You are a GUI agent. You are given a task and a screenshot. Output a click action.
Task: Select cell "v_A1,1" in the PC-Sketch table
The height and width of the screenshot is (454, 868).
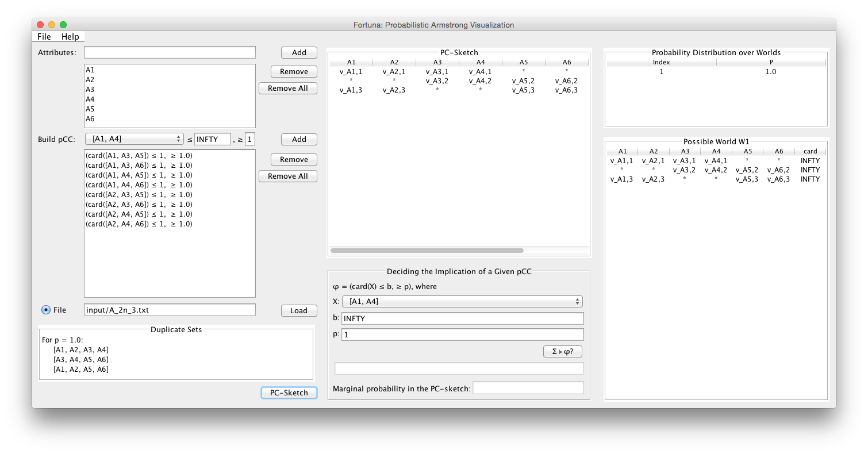351,71
